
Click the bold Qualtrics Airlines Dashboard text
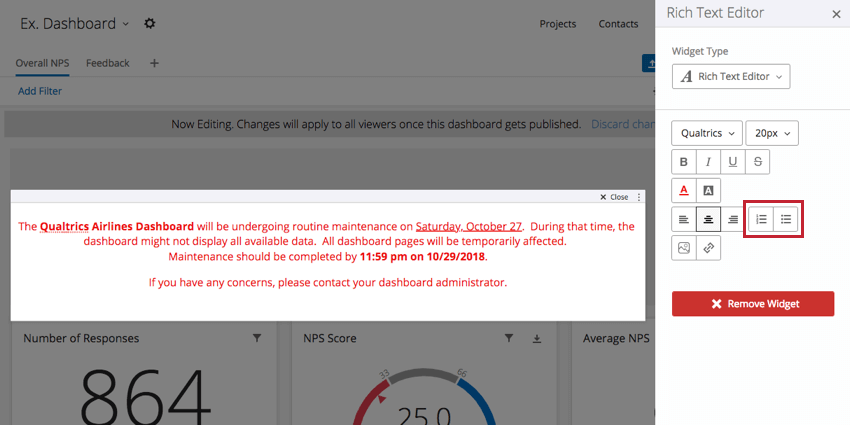117,226
